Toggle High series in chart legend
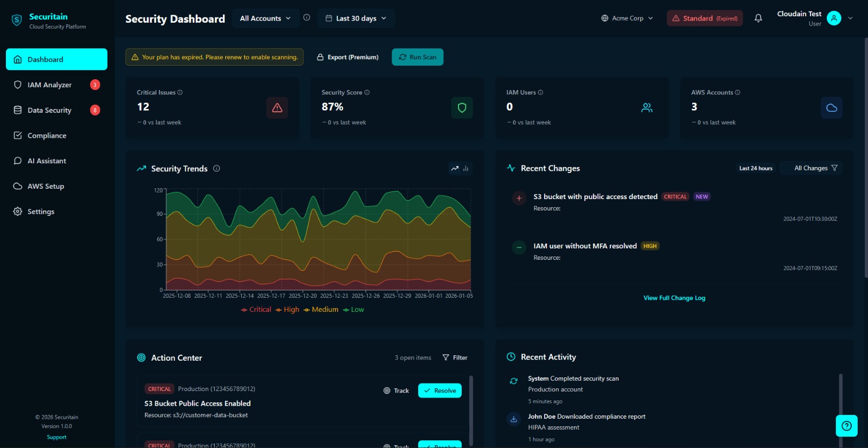 click(x=288, y=309)
